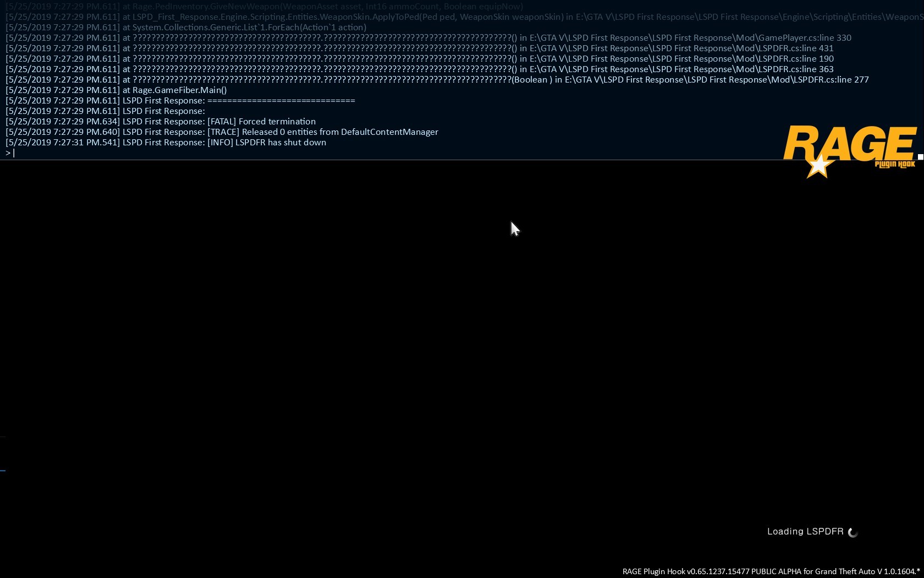
Task: Click the RAGE Plugin Hook v0.65.1237.15477 version text
Action: pos(771,571)
